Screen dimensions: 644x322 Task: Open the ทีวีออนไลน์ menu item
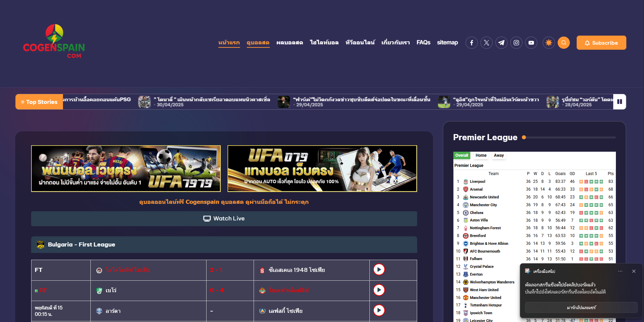tap(360, 43)
